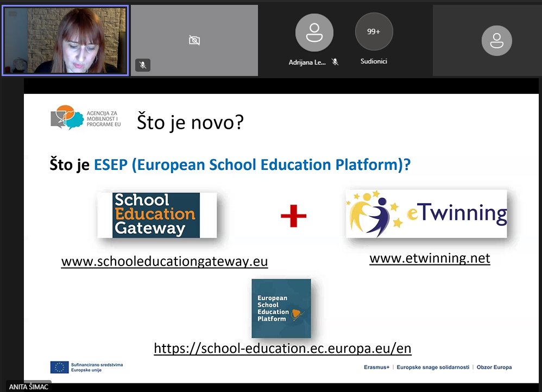Screen dimensions: 542x392
Task: Click the red plus sign between the logos
Action: coord(293,216)
